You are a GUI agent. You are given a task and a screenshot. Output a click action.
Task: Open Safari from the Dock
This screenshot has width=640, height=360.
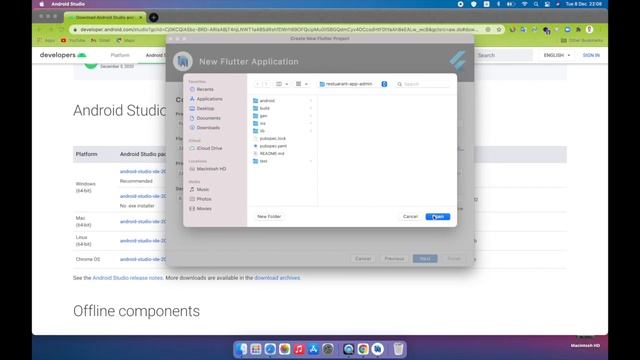[x=270, y=349]
